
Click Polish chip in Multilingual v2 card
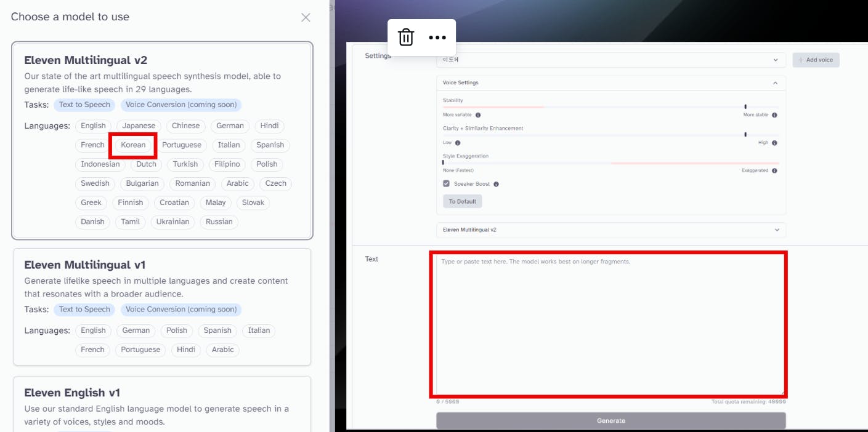click(267, 164)
